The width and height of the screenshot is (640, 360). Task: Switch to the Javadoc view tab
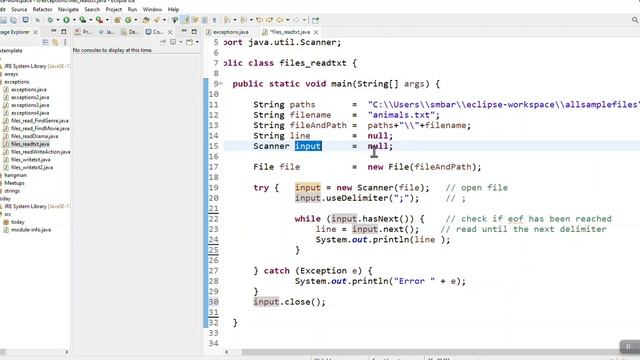[107, 32]
